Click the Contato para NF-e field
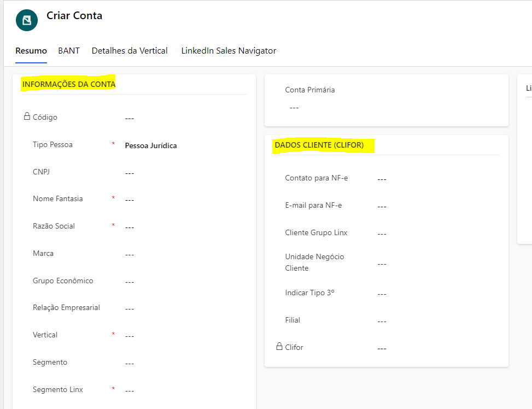Screen dimensions: 532x409 point(432,179)
